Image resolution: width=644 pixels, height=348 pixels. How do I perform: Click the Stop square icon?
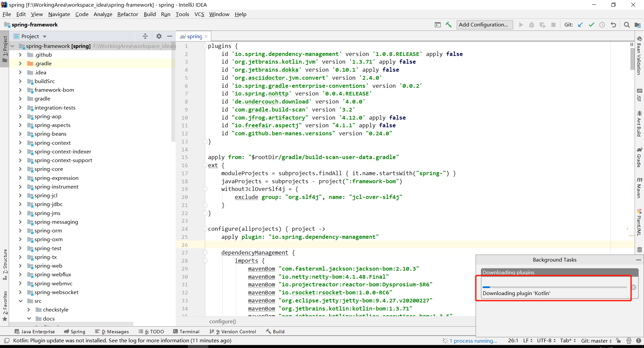point(553,25)
